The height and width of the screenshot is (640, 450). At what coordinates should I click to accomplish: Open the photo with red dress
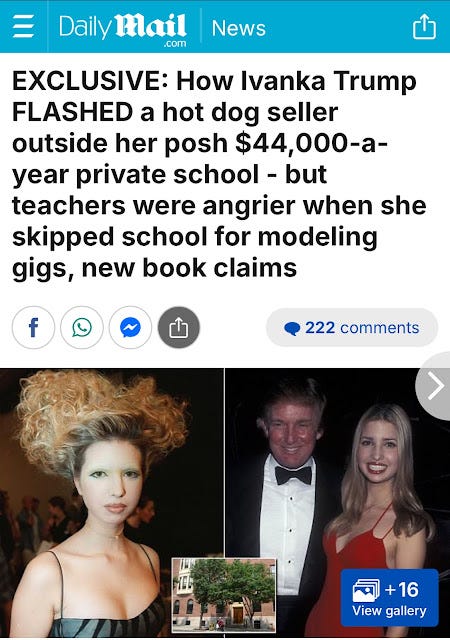[x=337, y=503]
